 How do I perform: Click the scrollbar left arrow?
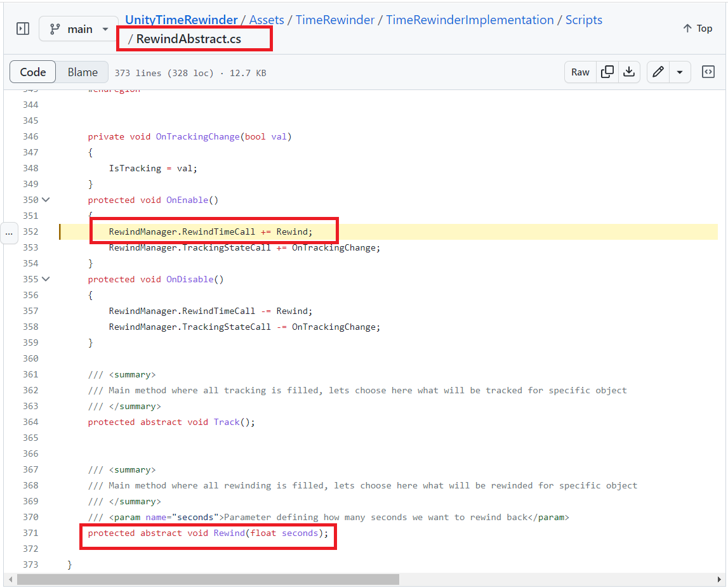point(10,580)
